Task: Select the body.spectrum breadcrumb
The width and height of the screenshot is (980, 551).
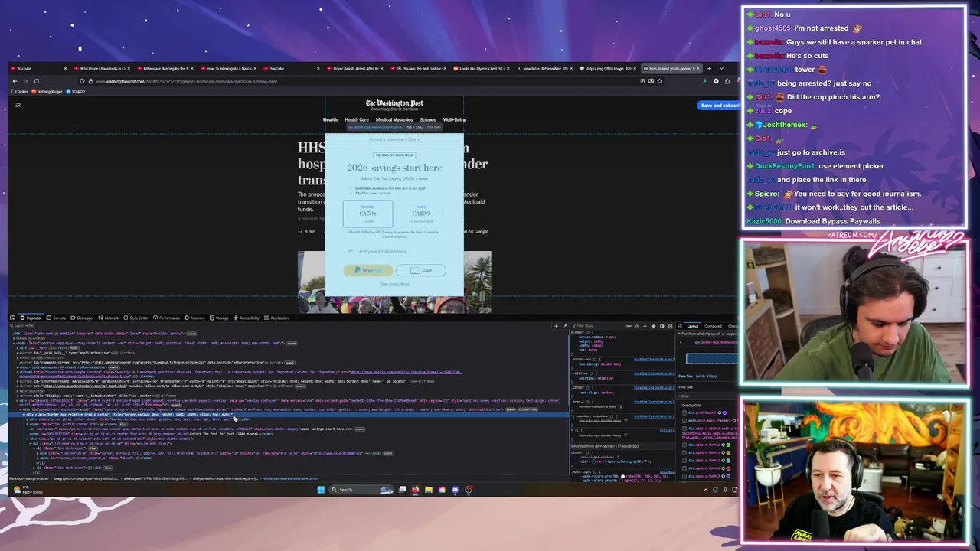Action: pyautogui.click(x=86, y=479)
